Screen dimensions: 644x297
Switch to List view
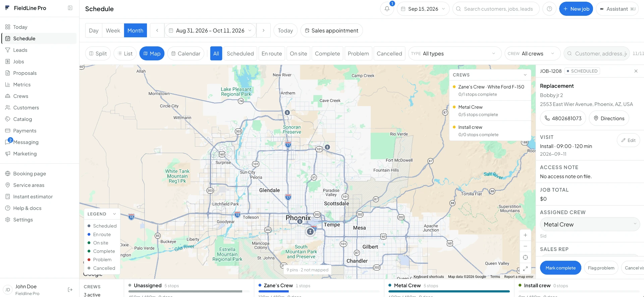pos(125,54)
